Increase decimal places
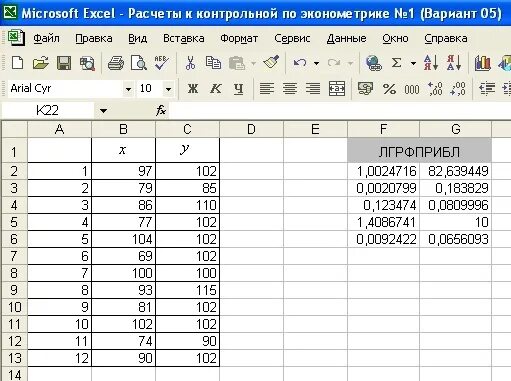This screenshot has width=511, height=381. (x=435, y=89)
